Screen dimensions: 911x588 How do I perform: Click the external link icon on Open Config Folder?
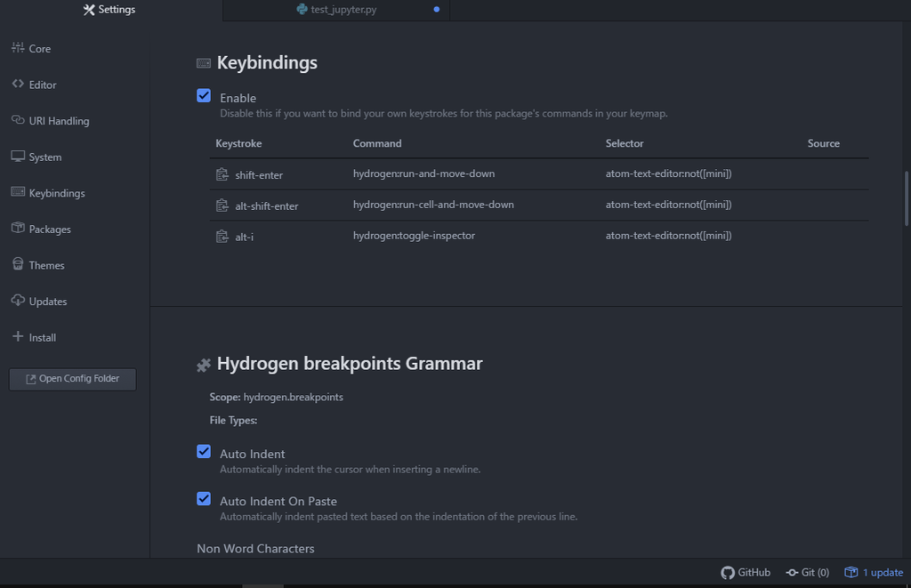coord(31,380)
